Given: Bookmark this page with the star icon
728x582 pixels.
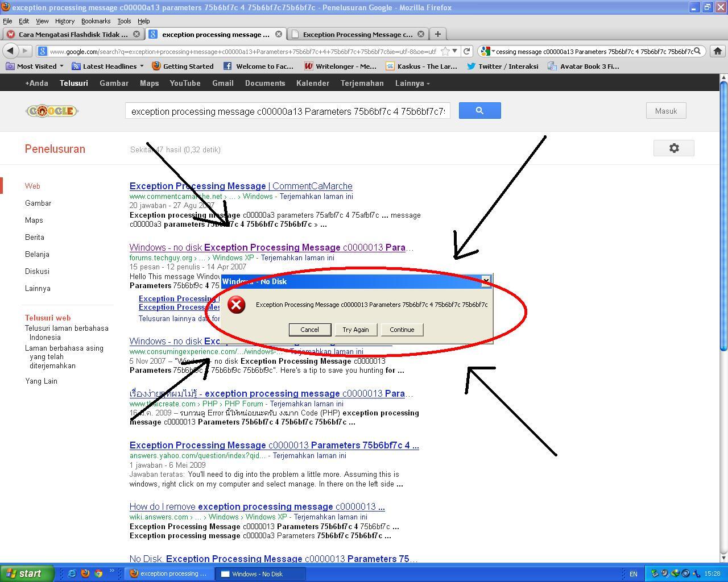Looking at the screenshot, I should pos(445,51).
